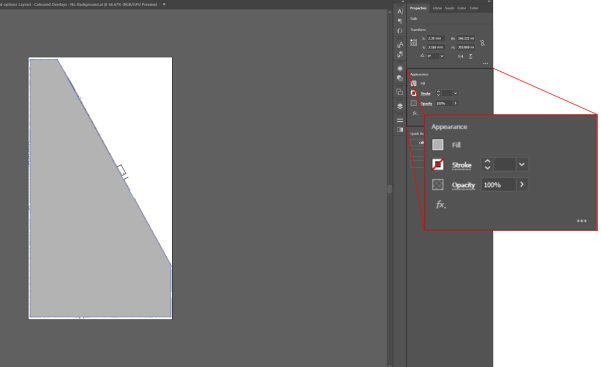The height and width of the screenshot is (367, 601).
Task: Click the 100% opacity field in the small Properties panel
Action: 444,103
